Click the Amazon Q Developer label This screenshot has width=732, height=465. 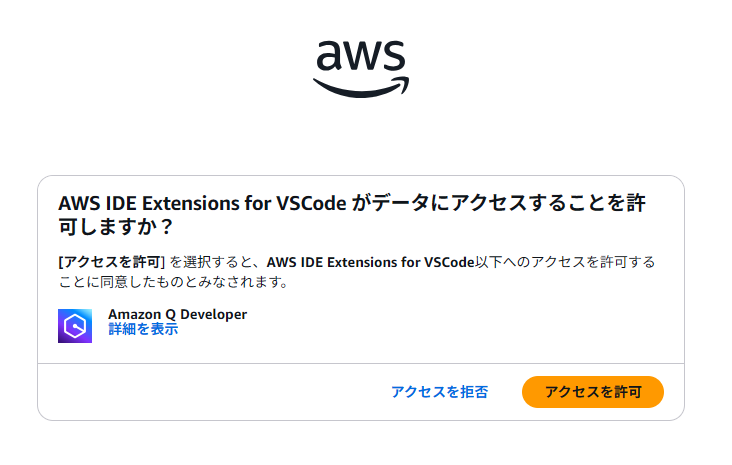click(177, 314)
